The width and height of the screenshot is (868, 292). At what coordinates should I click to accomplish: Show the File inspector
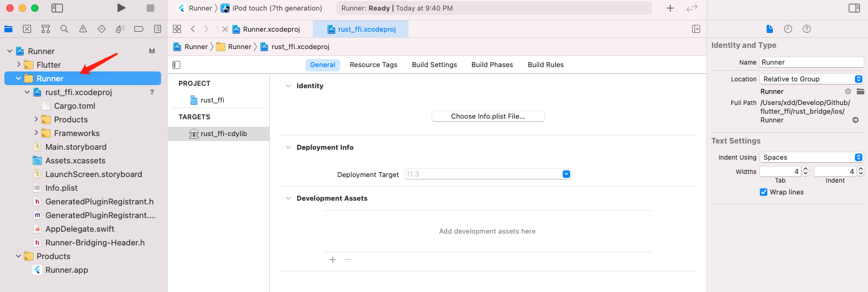coord(770,29)
